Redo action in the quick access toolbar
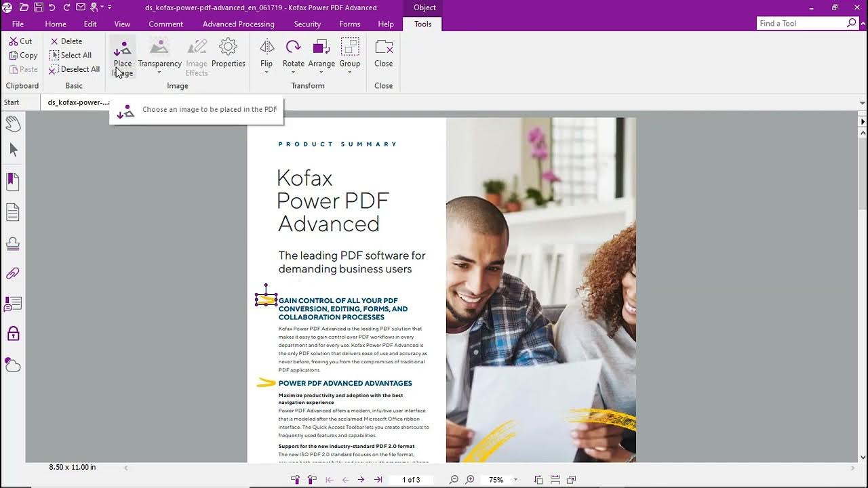The width and height of the screenshot is (868, 488). (x=66, y=7)
